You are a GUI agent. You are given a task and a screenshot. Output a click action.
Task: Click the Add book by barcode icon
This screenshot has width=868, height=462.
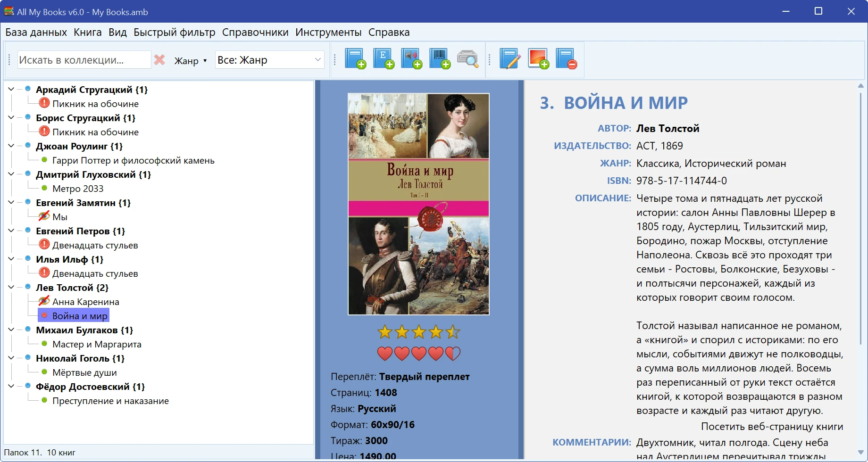click(x=440, y=59)
